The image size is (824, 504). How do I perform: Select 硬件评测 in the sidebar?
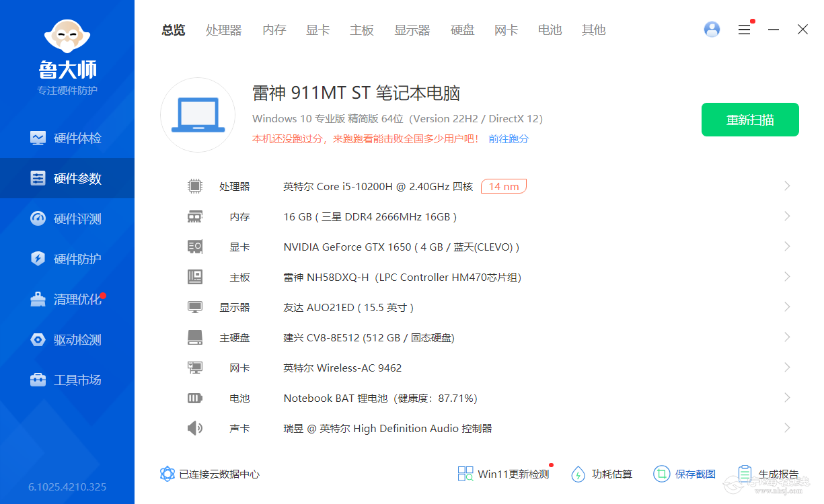(x=67, y=218)
